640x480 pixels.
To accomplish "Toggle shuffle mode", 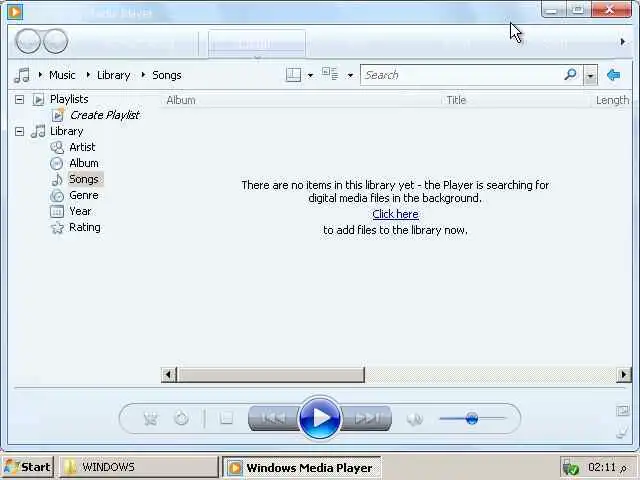I will click(151, 418).
